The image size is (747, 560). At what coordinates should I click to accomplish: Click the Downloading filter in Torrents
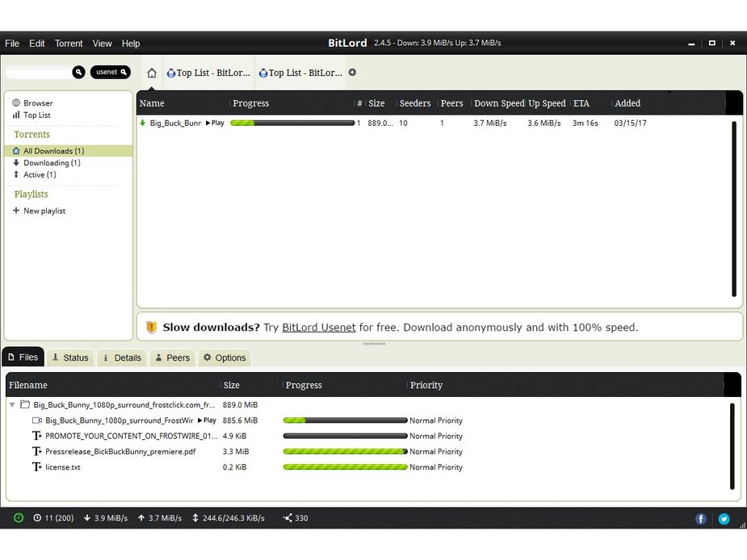[x=53, y=162]
